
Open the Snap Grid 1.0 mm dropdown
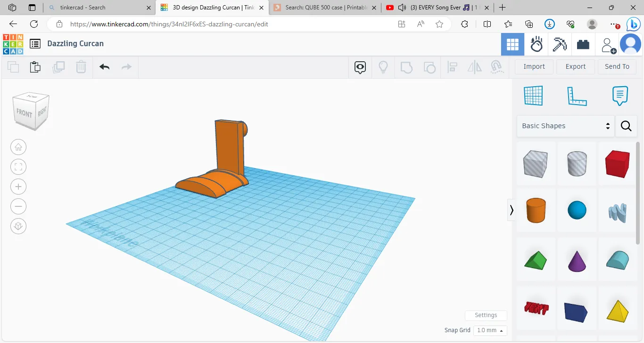490,330
